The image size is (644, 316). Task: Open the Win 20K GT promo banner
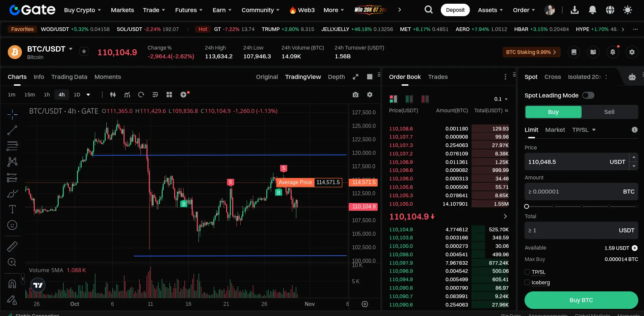click(371, 10)
